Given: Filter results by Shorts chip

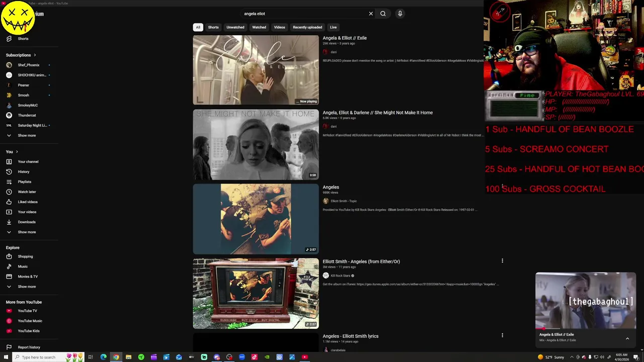Looking at the screenshot, I should pyautogui.click(x=213, y=27).
